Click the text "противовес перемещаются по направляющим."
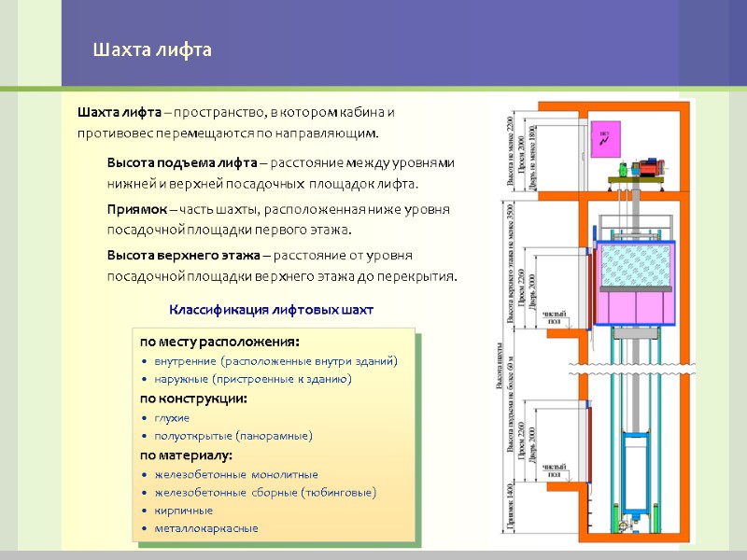The image size is (747, 560). tap(228, 133)
